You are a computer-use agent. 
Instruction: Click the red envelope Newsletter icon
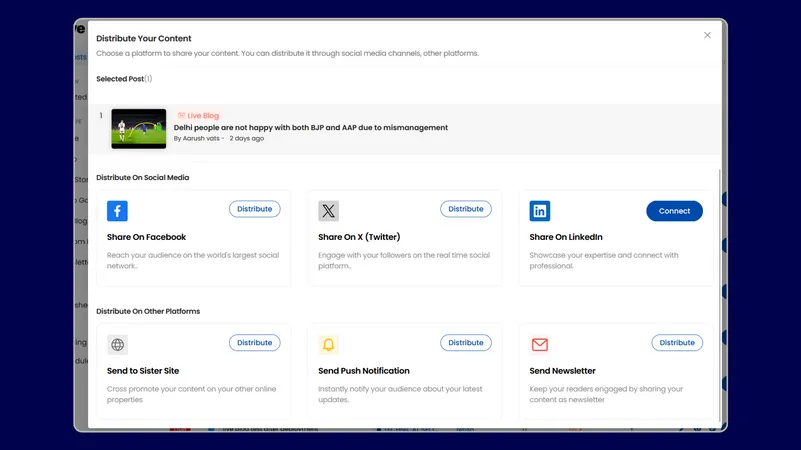pos(540,345)
